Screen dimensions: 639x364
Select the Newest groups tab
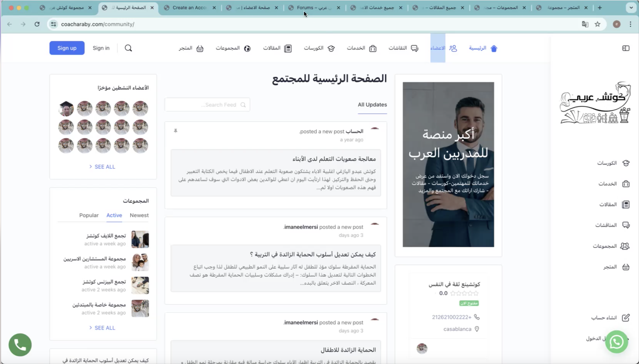pos(139,215)
